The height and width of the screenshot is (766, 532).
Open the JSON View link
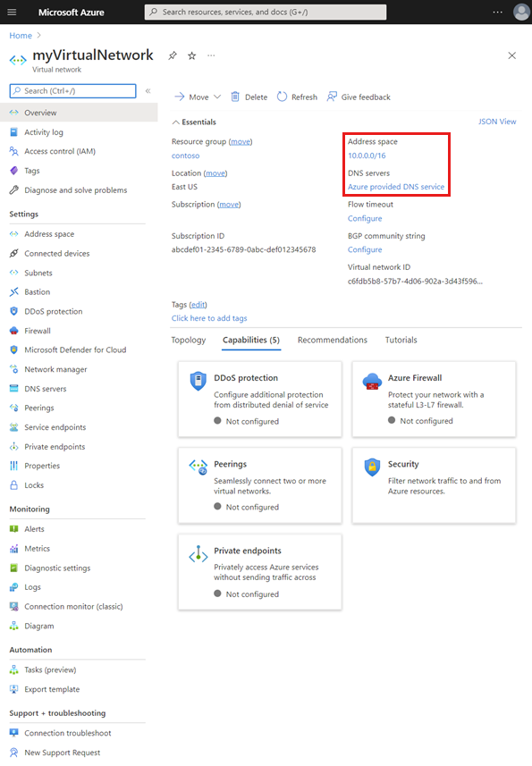pyautogui.click(x=497, y=122)
